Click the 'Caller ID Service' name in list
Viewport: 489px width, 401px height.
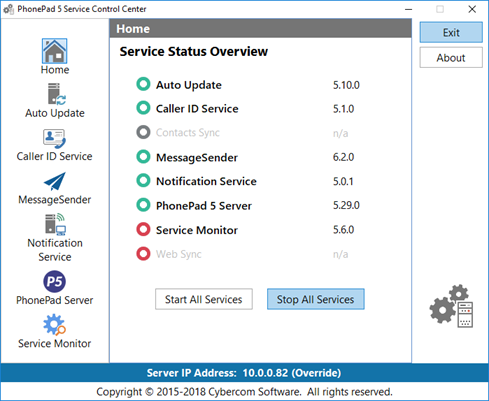[x=197, y=109]
